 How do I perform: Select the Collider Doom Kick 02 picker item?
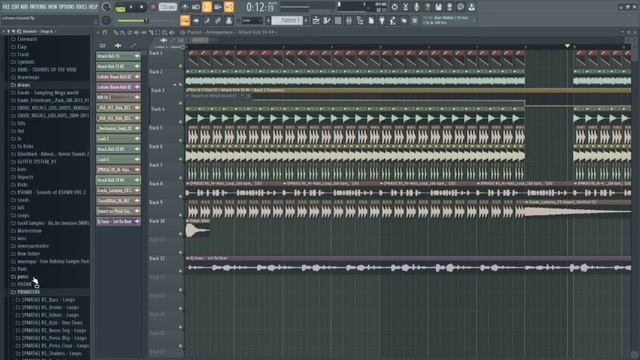point(118,76)
